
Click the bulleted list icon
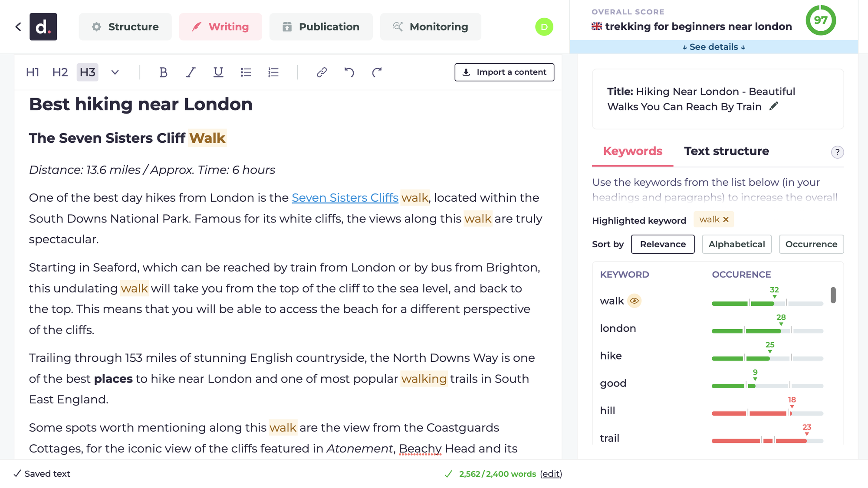point(246,72)
